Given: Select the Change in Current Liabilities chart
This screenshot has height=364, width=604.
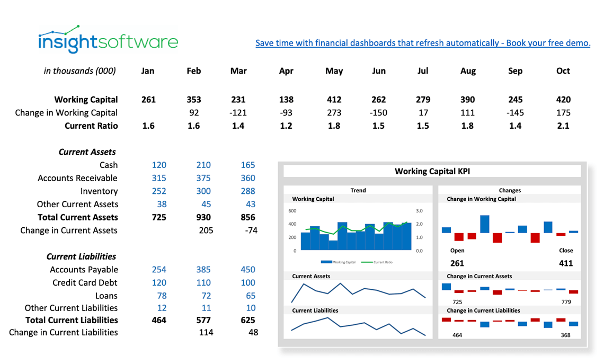Looking at the screenshot, I should click(509, 322).
